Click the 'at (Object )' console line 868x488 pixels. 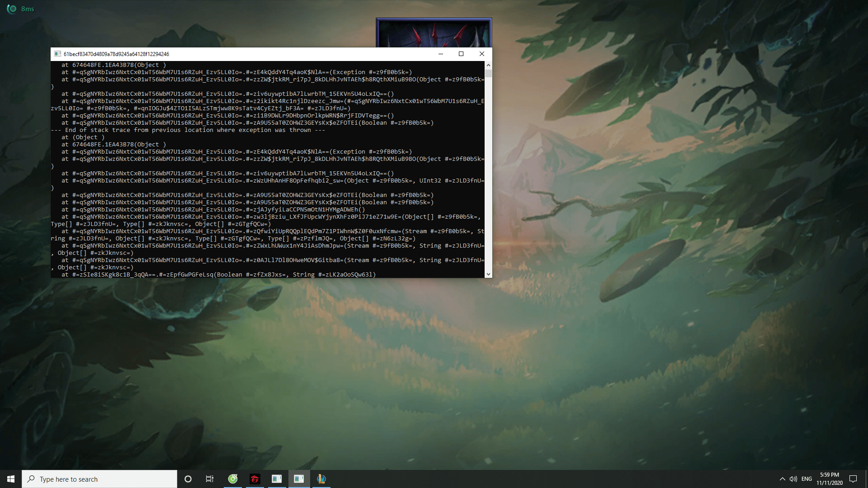pyautogui.click(x=83, y=137)
